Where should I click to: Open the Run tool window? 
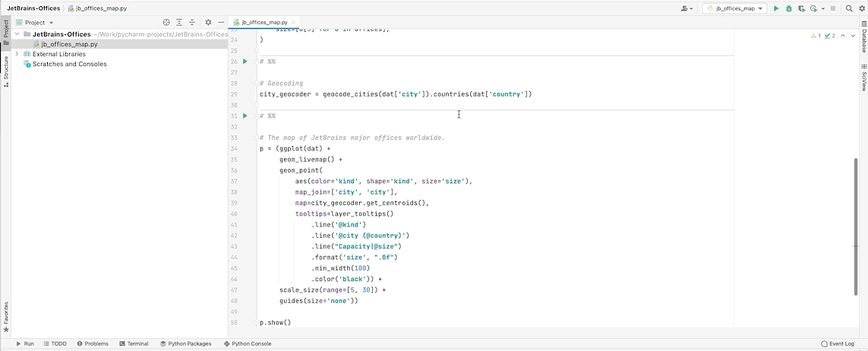[x=25, y=344]
